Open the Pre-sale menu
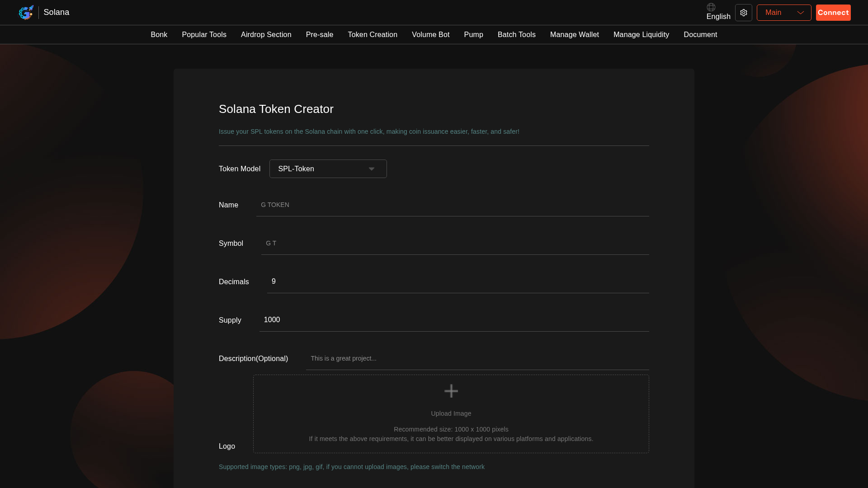The height and width of the screenshot is (488, 868). click(x=320, y=35)
